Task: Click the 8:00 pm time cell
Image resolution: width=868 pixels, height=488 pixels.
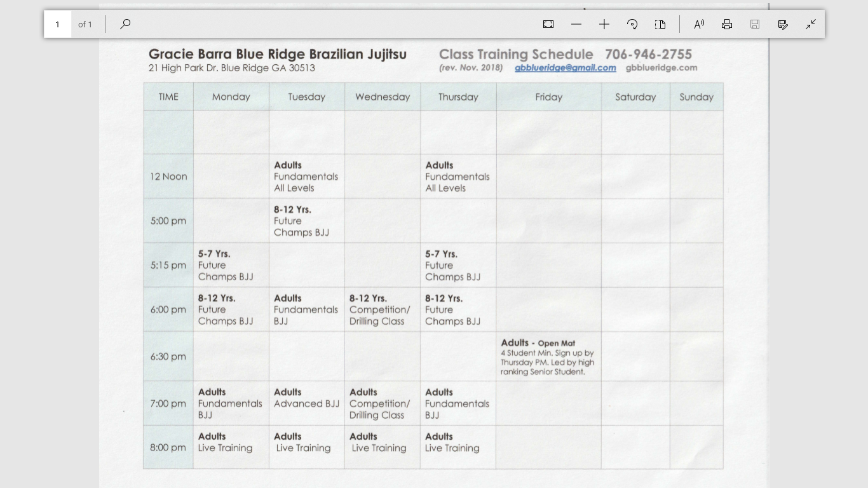Action: click(x=168, y=447)
